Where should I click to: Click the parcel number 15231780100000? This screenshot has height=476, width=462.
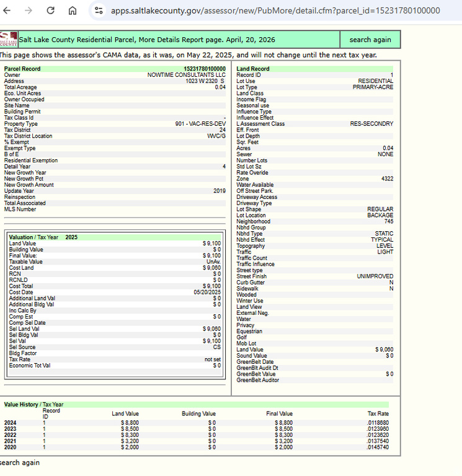205,69
